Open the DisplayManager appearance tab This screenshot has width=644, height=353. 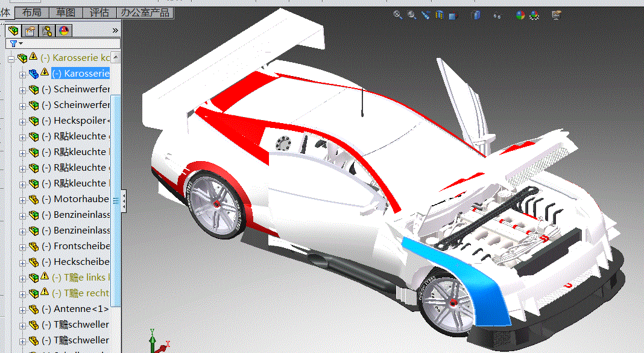point(63,30)
